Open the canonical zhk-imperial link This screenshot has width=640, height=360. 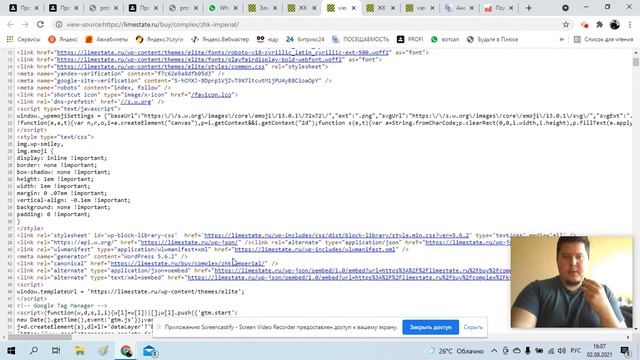point(188,263)
